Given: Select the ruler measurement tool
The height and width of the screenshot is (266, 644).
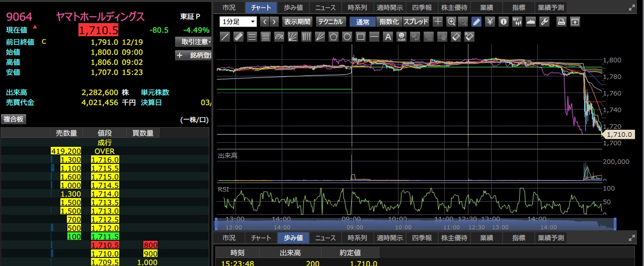Looking at the screenshot, I should click(x=238, y=37).
